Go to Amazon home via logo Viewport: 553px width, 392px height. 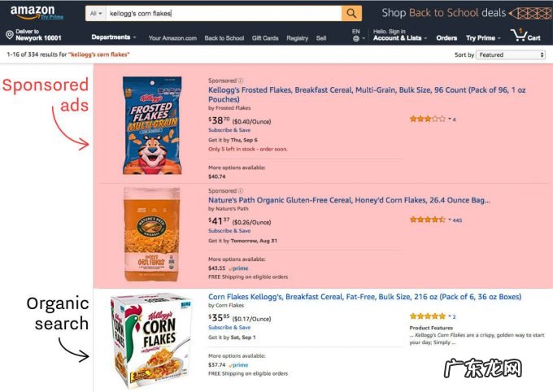tap(33, 13)
